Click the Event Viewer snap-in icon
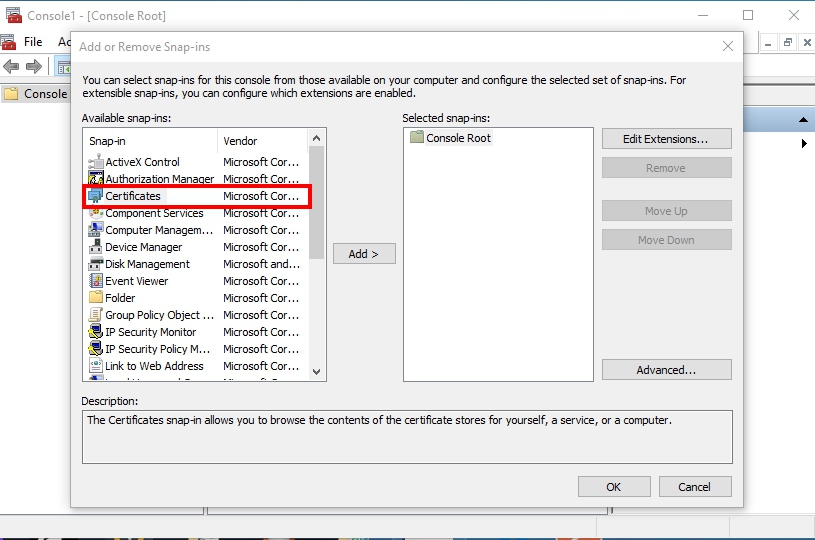 point(96,281)
